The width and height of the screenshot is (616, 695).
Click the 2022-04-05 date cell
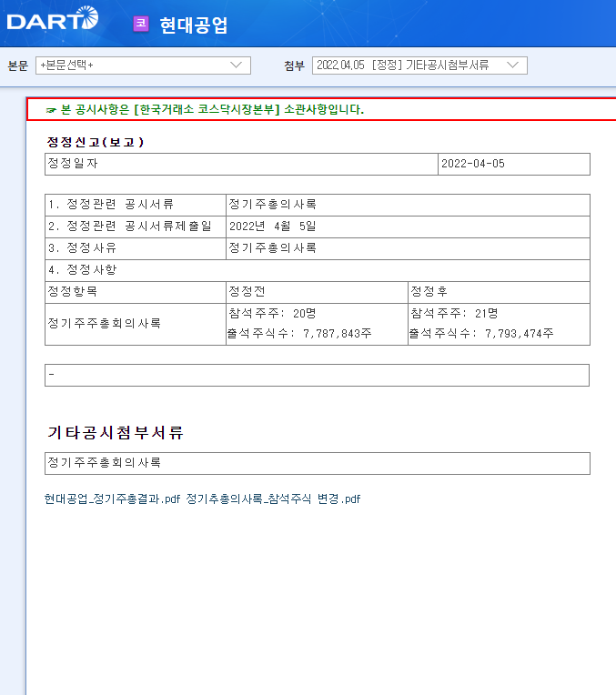(514, 164)
